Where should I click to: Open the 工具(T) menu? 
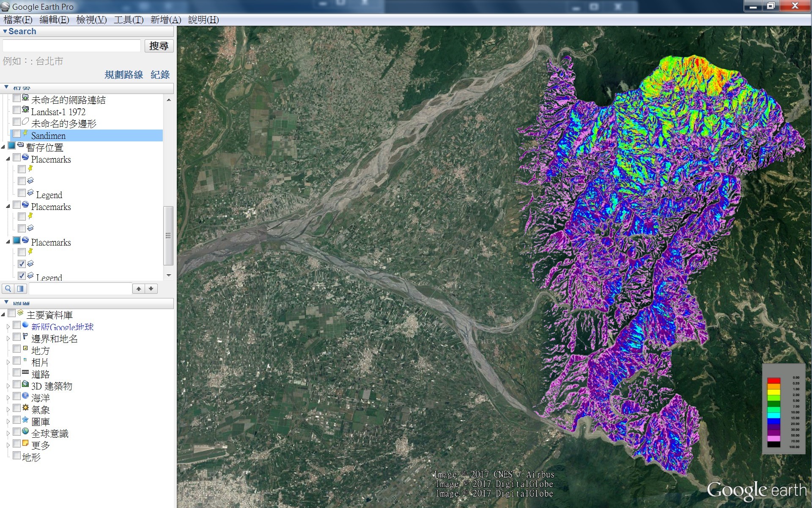pos(129,20)
